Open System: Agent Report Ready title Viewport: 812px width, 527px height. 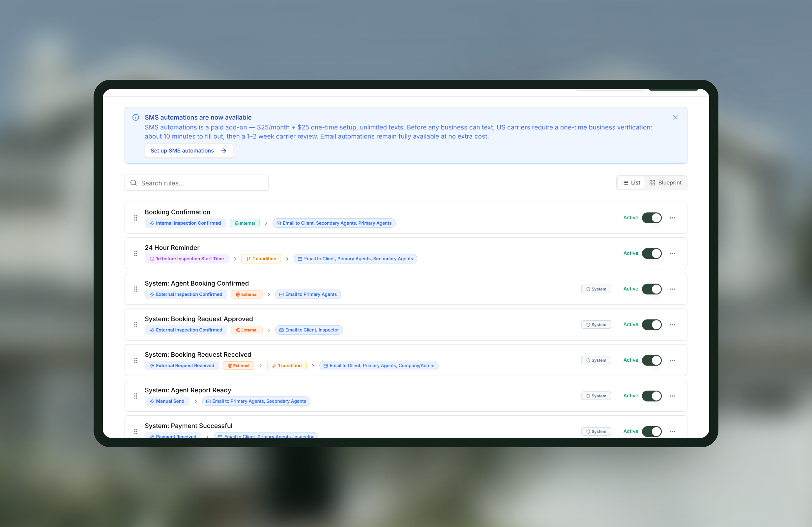188,390
